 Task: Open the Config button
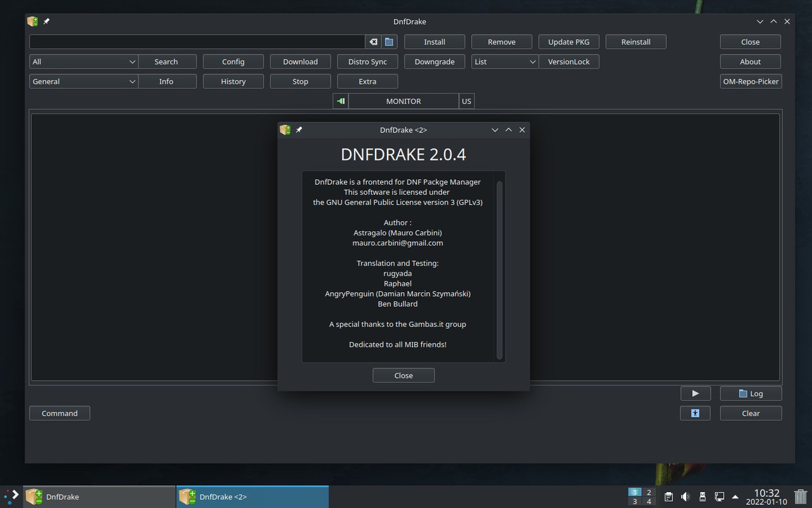[233, 62]
